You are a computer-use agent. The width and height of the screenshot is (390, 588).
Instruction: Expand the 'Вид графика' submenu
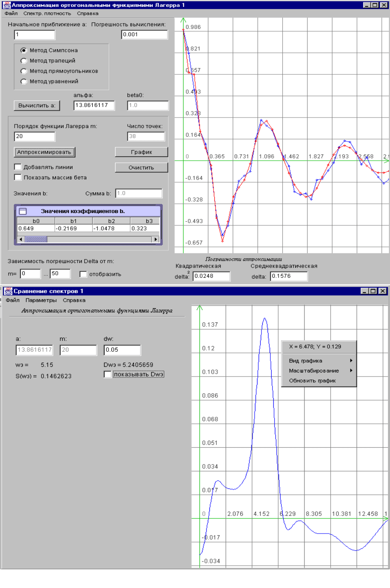pos(319,361)
